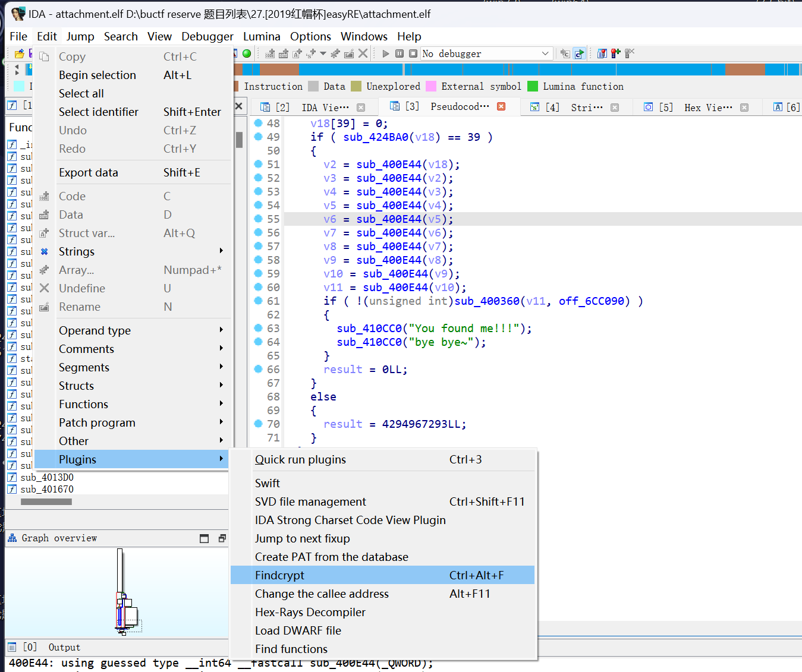Close the Pseudocode tab with red X

pyautogui.click(x=501, y=106)
